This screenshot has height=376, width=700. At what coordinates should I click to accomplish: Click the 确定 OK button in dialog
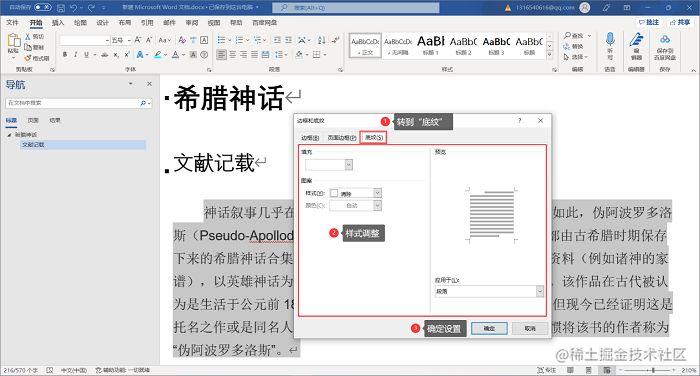pos(489,328)
